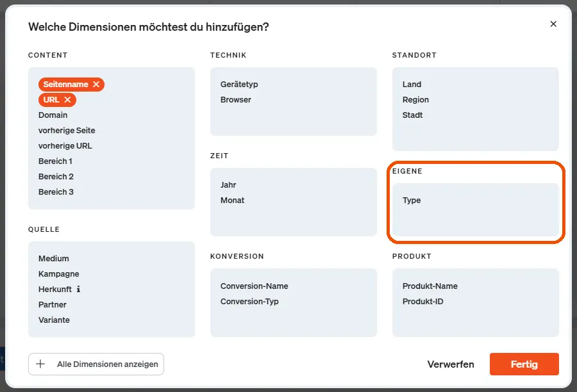Add the Conversion-Name dimension
This screenshot has height=392, width=577.
255,286
